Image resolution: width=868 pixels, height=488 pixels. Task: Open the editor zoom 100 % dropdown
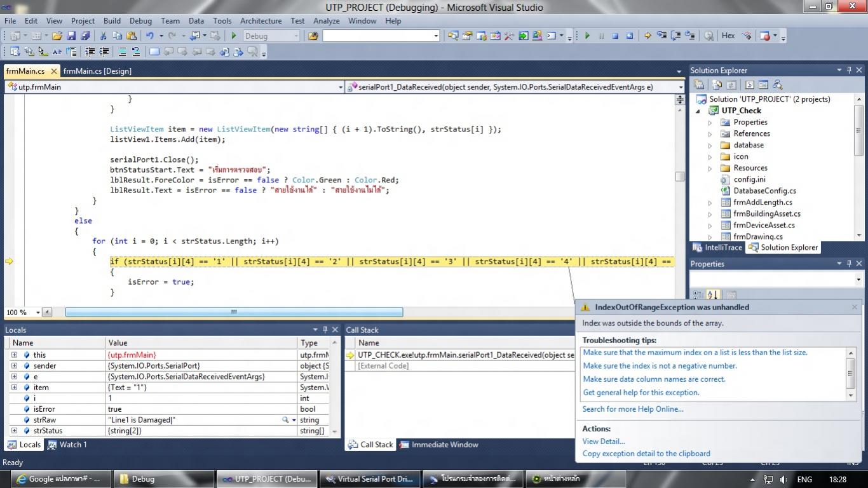pyautogui.click(x=37, y=313)
